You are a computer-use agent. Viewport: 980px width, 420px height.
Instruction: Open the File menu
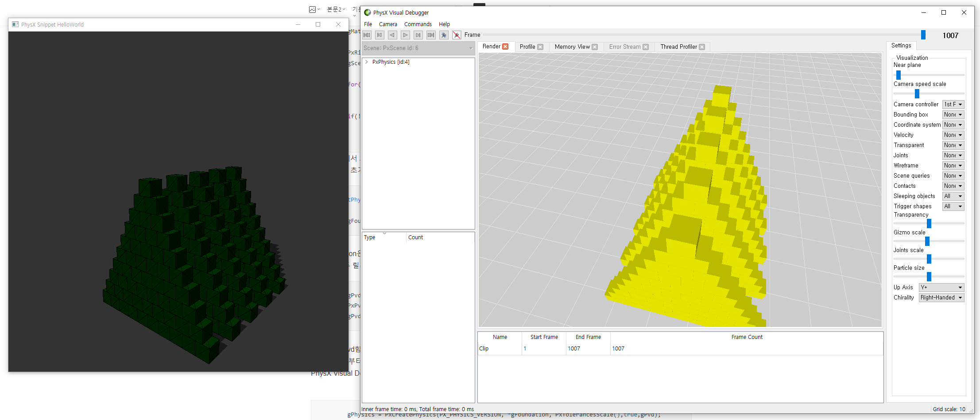[x=368, y=24]
